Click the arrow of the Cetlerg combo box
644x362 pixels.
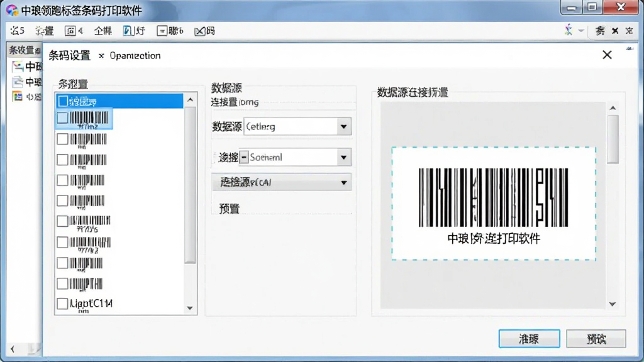coord(343,127)
